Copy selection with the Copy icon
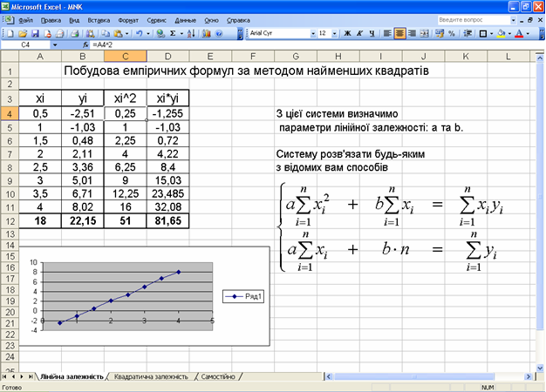Viewport: 546px width, 392px height. tap(106, 33)
